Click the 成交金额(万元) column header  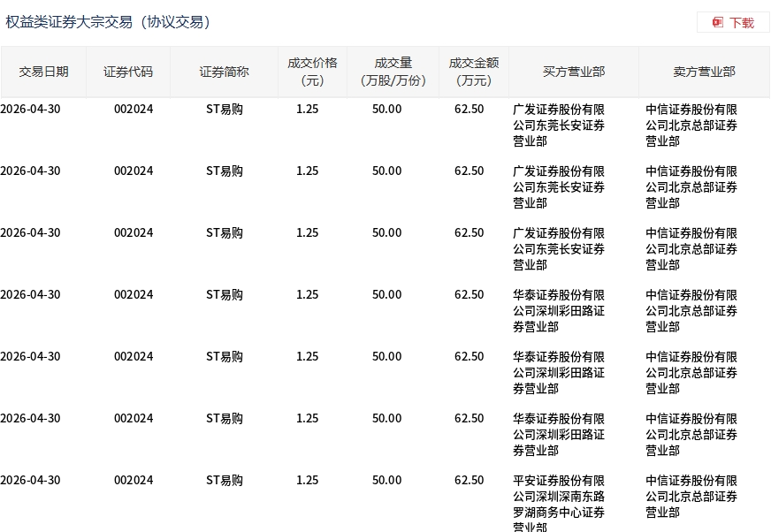(474, 72)
